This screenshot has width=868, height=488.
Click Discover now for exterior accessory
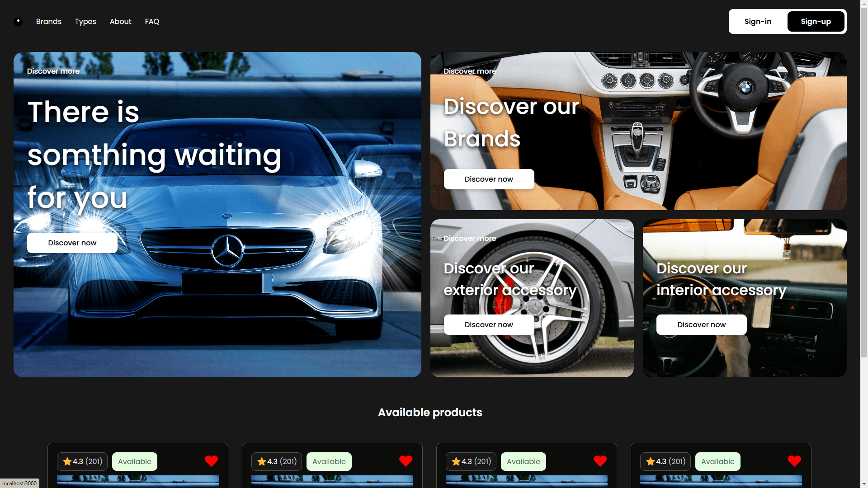click(489, 324)
